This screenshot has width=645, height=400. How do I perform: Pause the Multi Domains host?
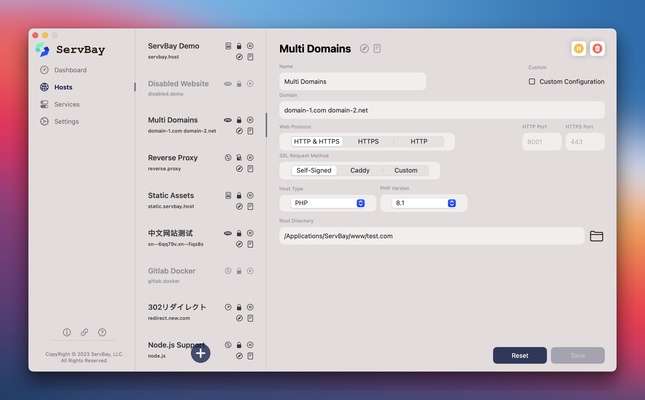click(x=578, y=49)
